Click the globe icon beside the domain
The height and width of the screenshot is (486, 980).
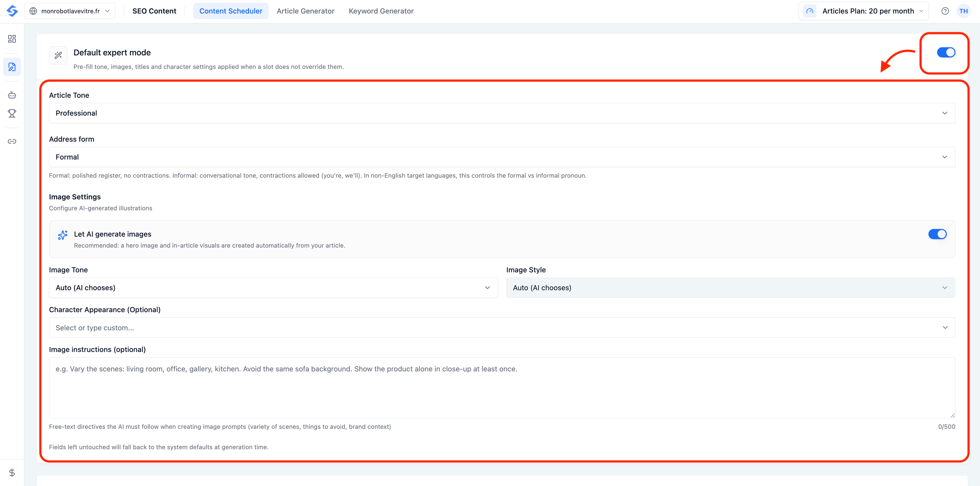pyautogui.click(x=33, y=11)
